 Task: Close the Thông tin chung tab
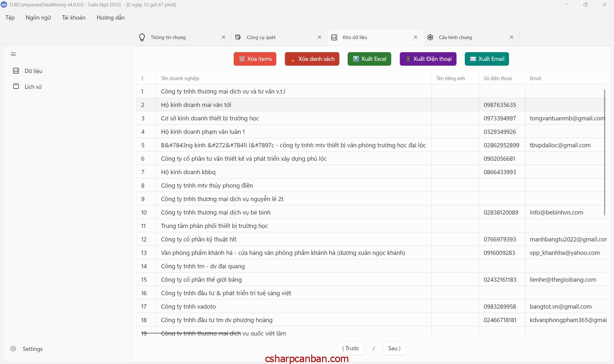tap(223, 37)
